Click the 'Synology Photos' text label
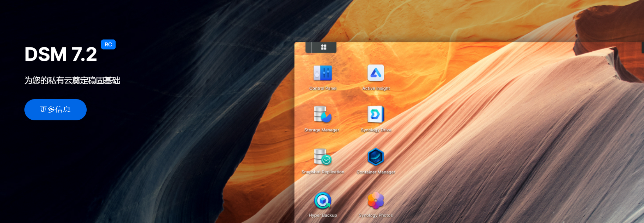Image resolution: width=644 pixels, height=223 pixels. pos(376,215)
